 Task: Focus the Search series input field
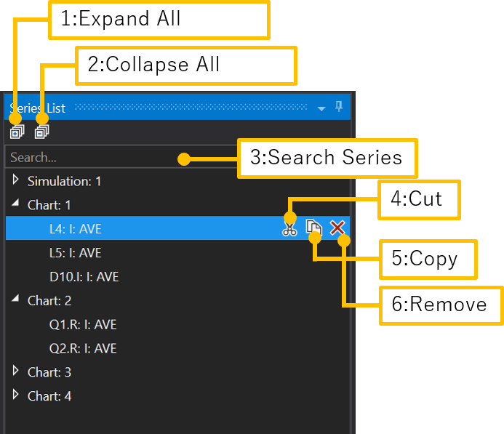coord(122,157)
